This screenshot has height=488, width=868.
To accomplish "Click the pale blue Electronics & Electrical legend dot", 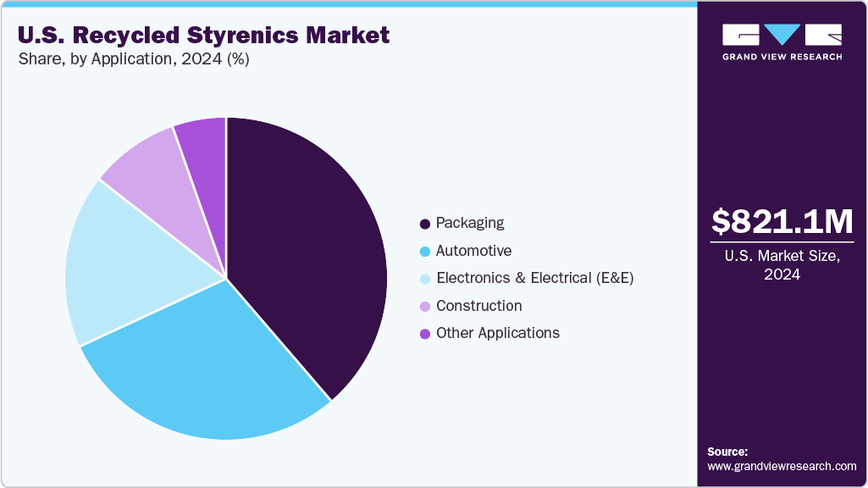I will (x=424, y=279).
